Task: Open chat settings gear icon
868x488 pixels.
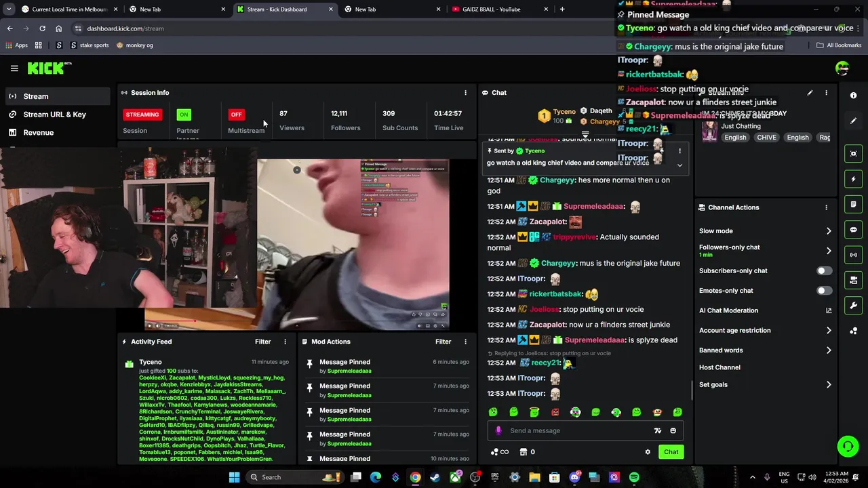Action: pos(648,452)
